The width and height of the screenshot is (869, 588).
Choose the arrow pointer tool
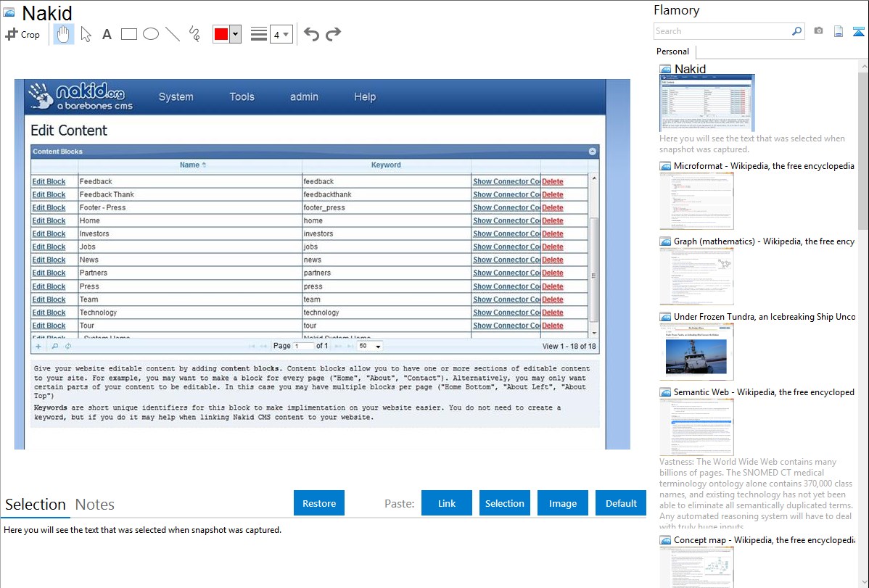[x=86, y=34]
